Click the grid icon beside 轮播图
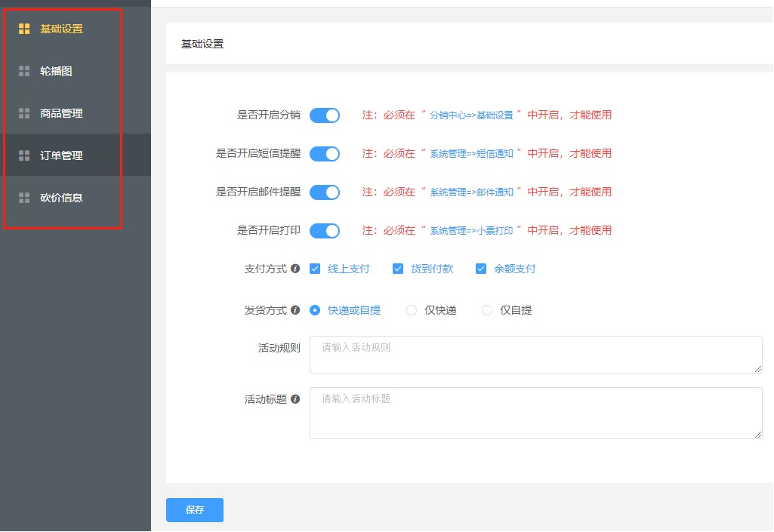The width and height of the screenshot is (774, 532). tap(24, 71)
